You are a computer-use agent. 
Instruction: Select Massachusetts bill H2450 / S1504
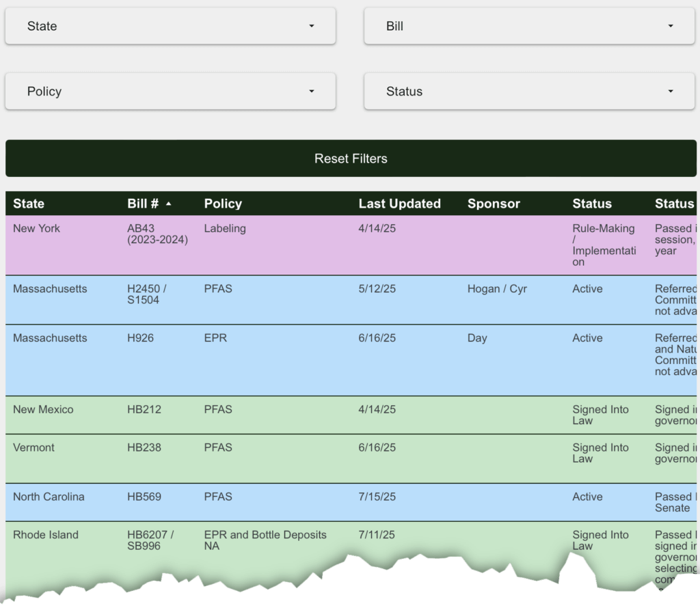click(x=147, y=294)
